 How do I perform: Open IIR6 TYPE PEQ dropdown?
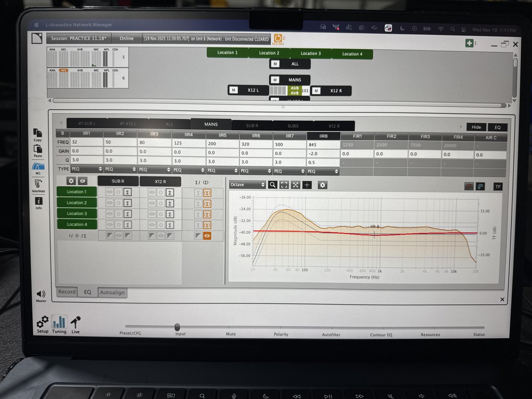(x=256, y=171)
